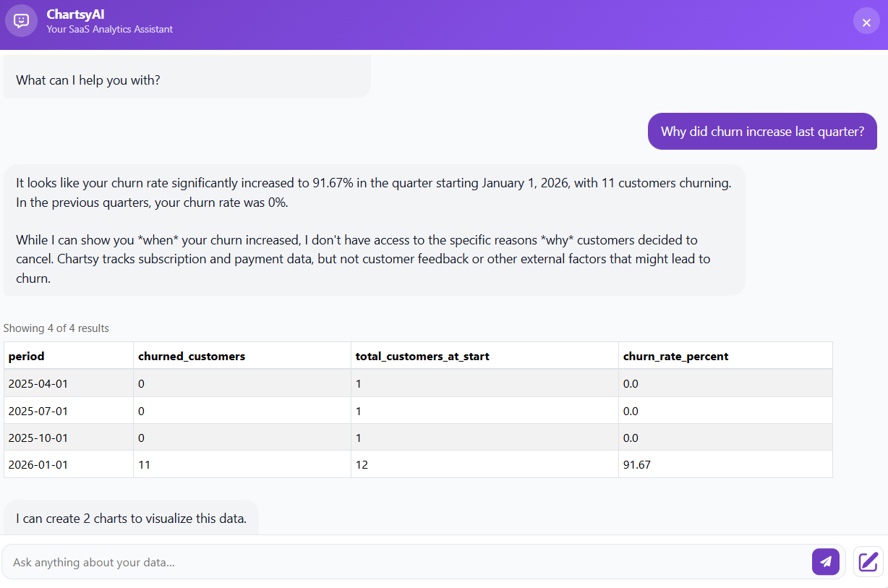Click the purple send button in the composer
888x588 pixels.
click(826, 561)
